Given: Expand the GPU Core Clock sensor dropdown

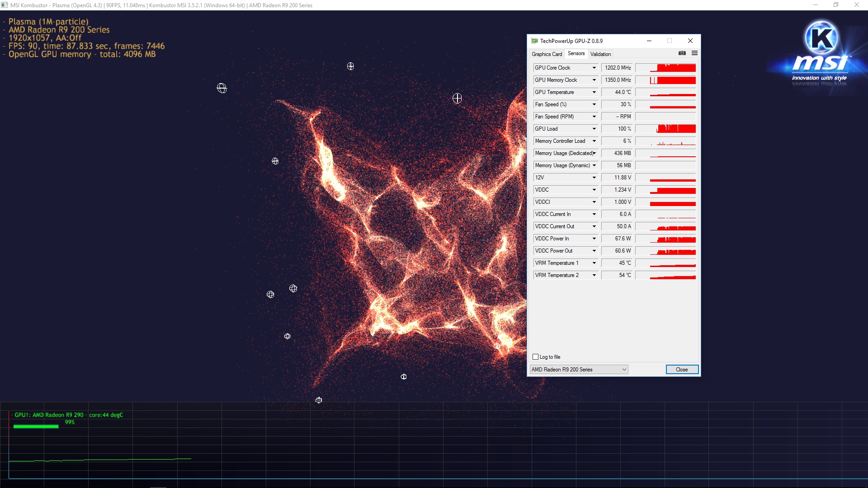Looking at the screenshot, I should [594, 68].
